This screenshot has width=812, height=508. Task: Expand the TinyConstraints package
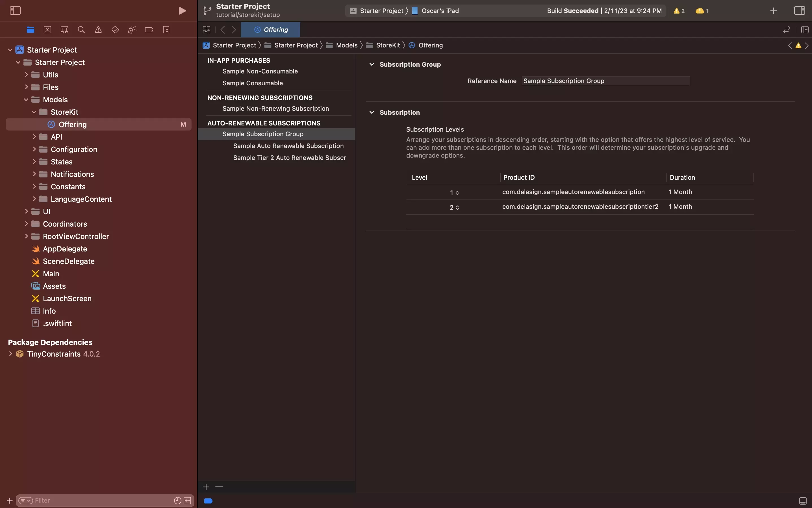click(10, 354)
